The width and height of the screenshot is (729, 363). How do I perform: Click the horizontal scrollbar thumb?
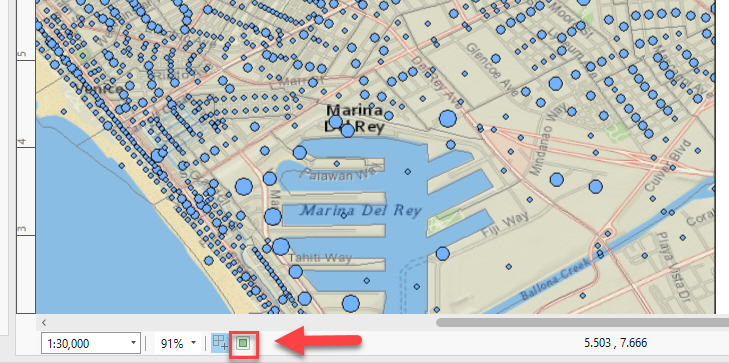[582, 322]
